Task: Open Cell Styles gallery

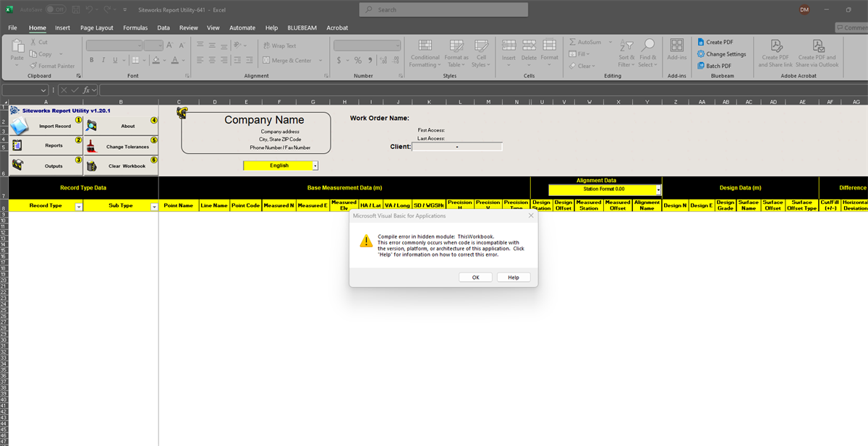Action: point(481,53)
